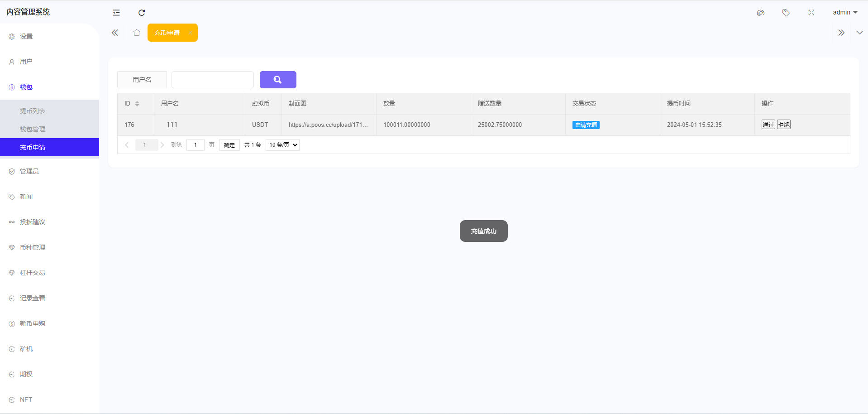Switch to the 充币申请 tab
Image resolution: width=868 pixels, height=414 pixels.
click(168, 32)
